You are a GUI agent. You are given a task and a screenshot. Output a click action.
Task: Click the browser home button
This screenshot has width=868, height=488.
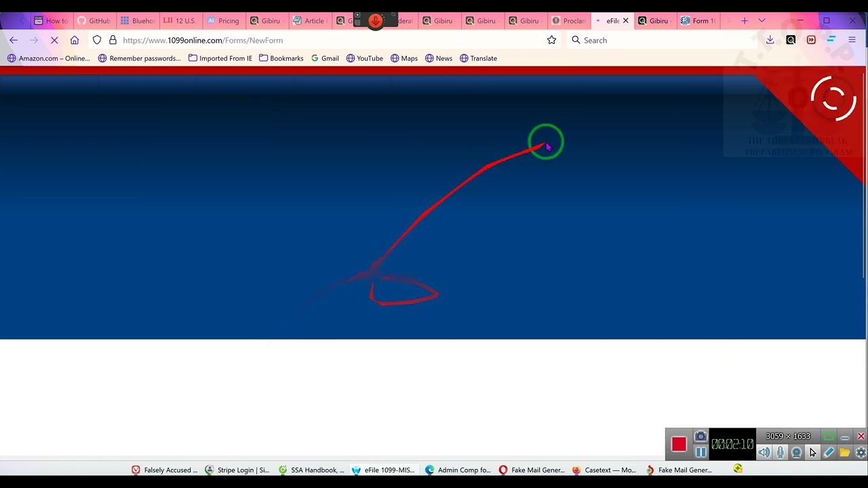[x=75, y=40]
